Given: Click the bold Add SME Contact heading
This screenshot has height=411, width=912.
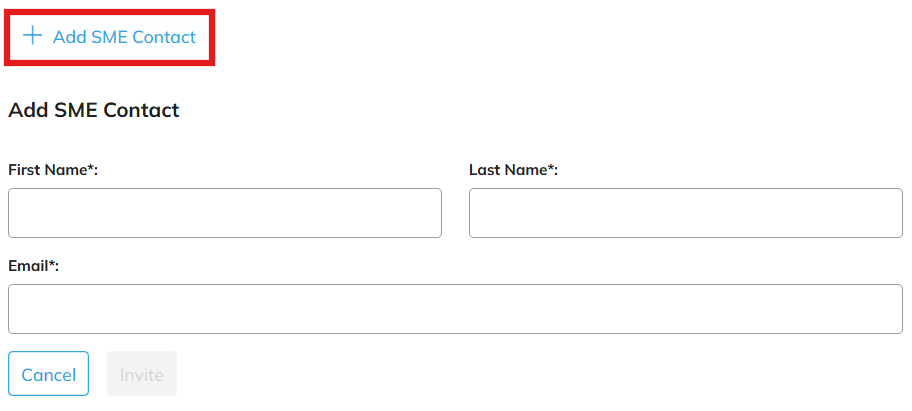Looking at the screenshot, I should tap(94, 110).
